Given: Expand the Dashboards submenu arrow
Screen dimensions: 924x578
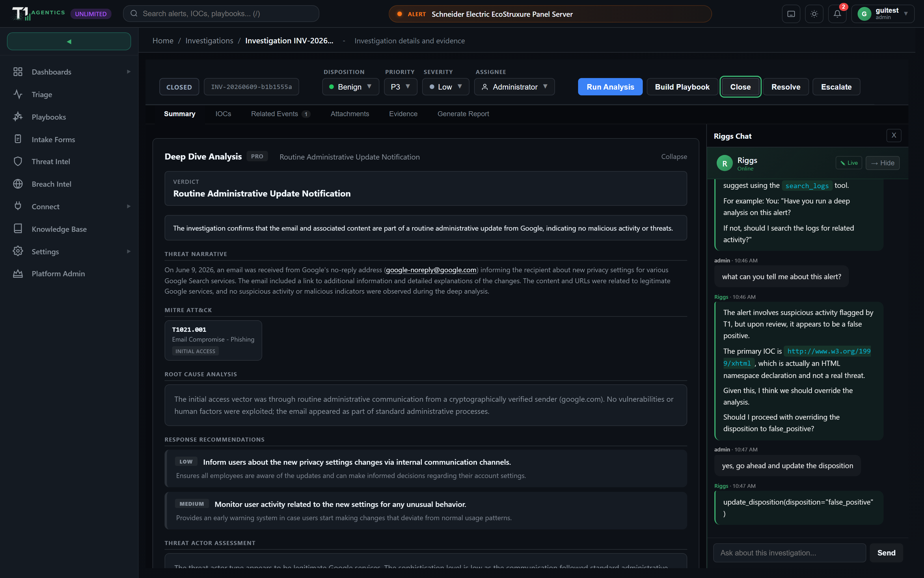Looking at the screenshot, I should (x=129, y=72).
